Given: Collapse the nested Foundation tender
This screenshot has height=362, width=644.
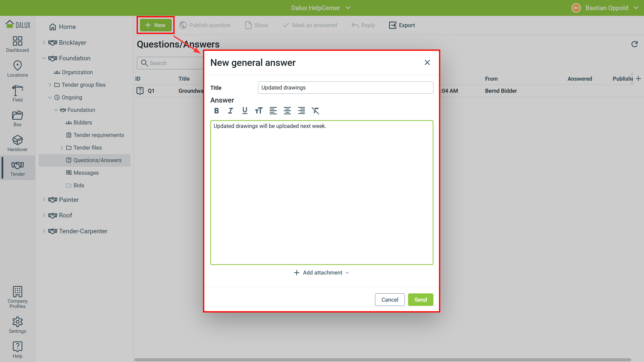Looking at the screenshot, I should (56, 110).
